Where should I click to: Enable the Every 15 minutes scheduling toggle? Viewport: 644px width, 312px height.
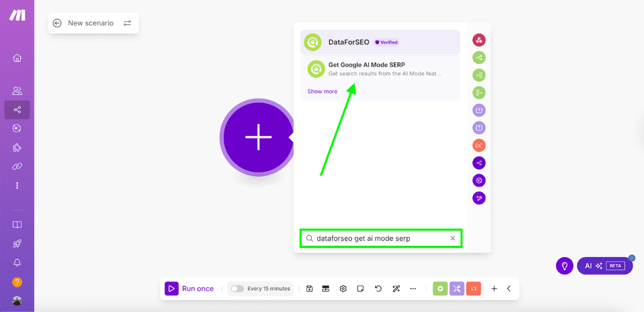237,288
